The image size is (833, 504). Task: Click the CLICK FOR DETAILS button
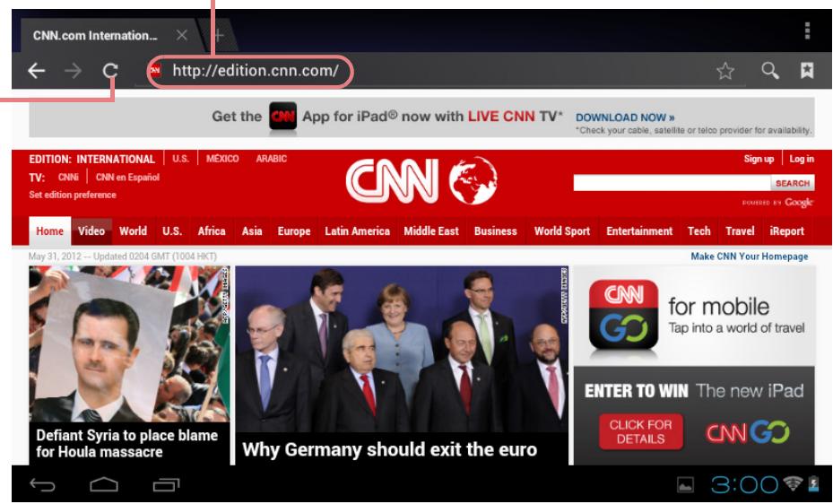coord(641,431)
